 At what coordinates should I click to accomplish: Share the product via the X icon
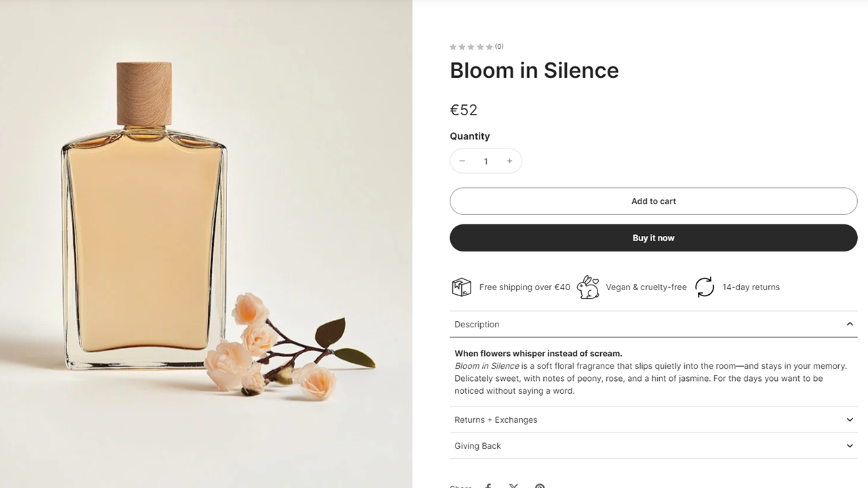coord(514,486)
